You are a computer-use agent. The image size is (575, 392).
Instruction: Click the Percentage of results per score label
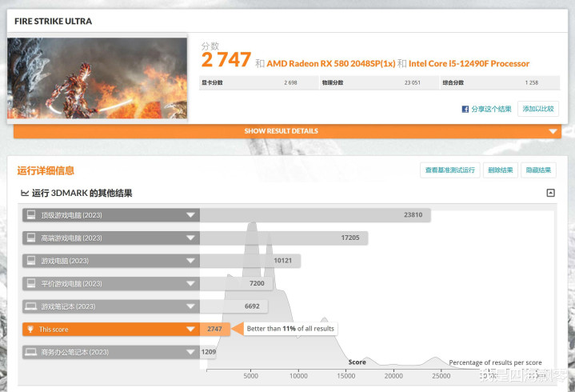[x=495, y=362]
